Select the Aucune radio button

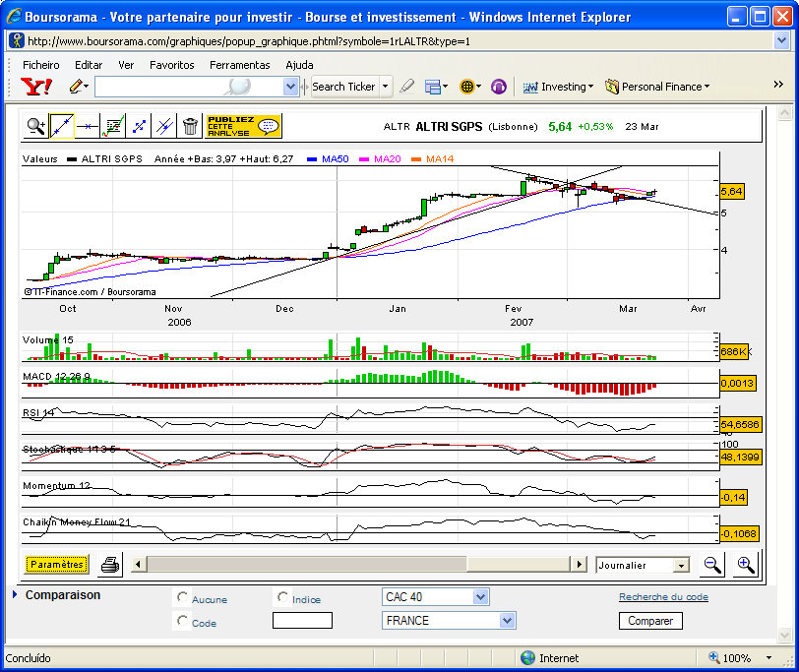pyautogui.click(x=182, y=596)
